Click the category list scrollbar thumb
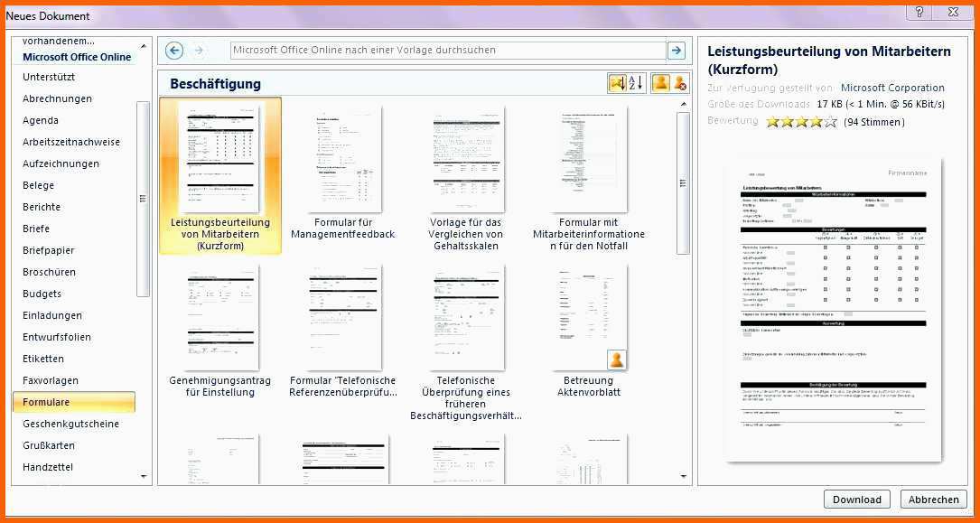 (143, 199)
